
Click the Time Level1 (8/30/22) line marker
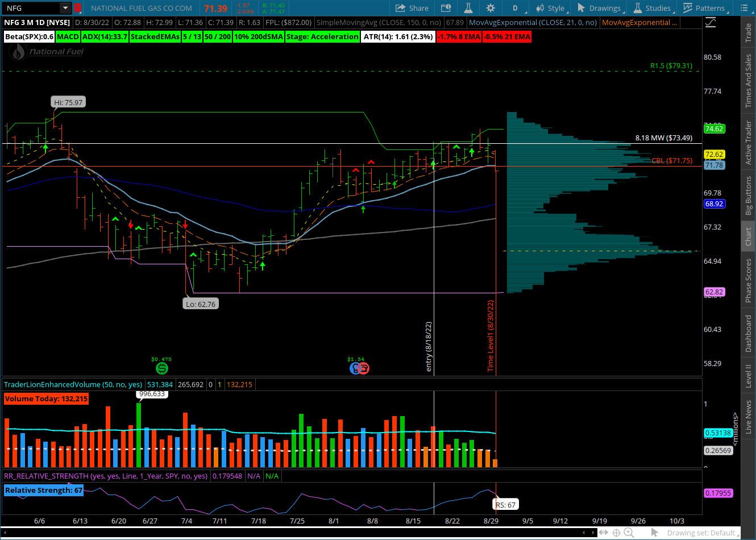click(x=491, y=335)
